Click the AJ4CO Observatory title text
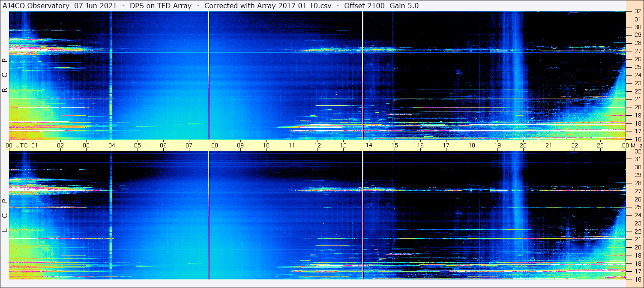644x288 pixels. (36, 6)
